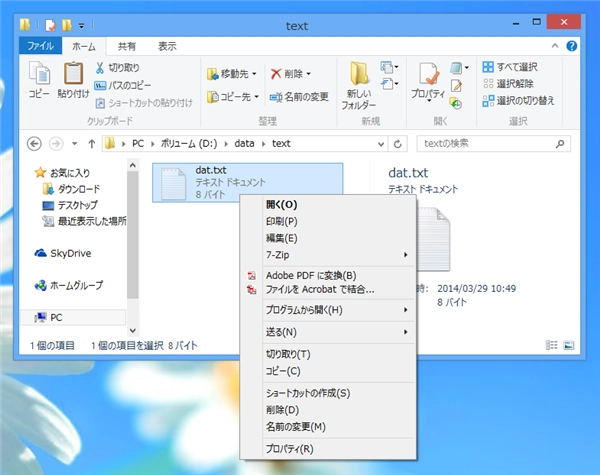Click the History icon in Open group

pyautogui.click(x=455, y=103)
